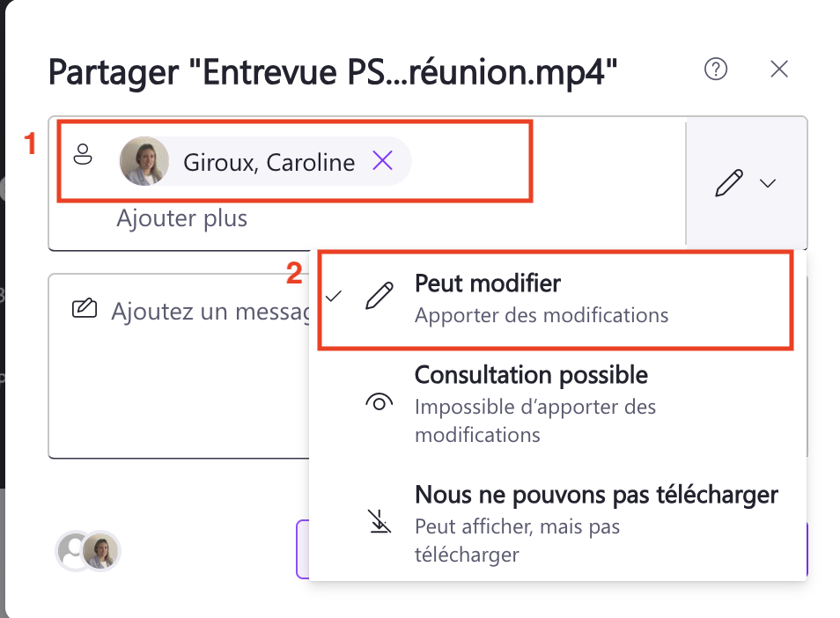
Task: Close the Partager dialog
Action: pyautogui.click(x=779, y=70)
